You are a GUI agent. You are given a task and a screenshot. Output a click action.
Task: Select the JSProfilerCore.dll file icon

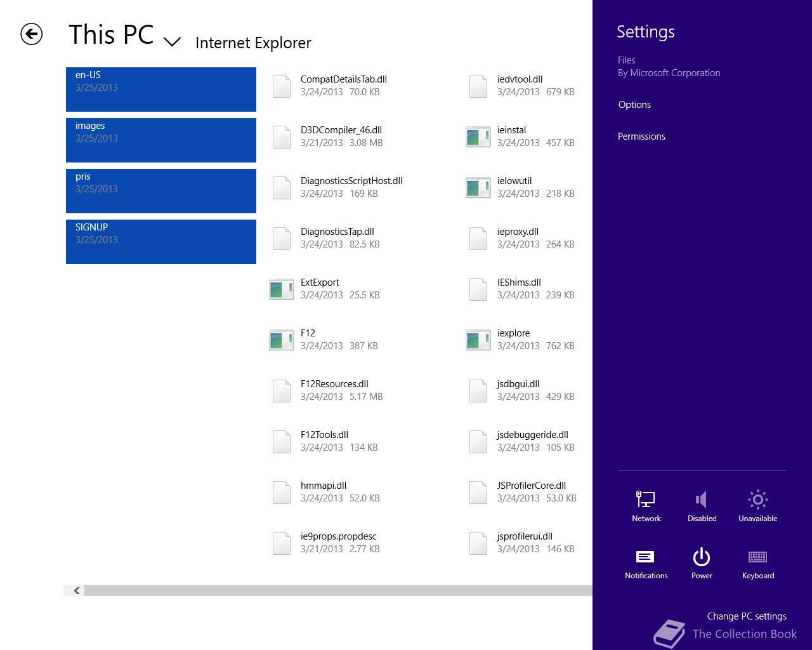pos(478,493)
